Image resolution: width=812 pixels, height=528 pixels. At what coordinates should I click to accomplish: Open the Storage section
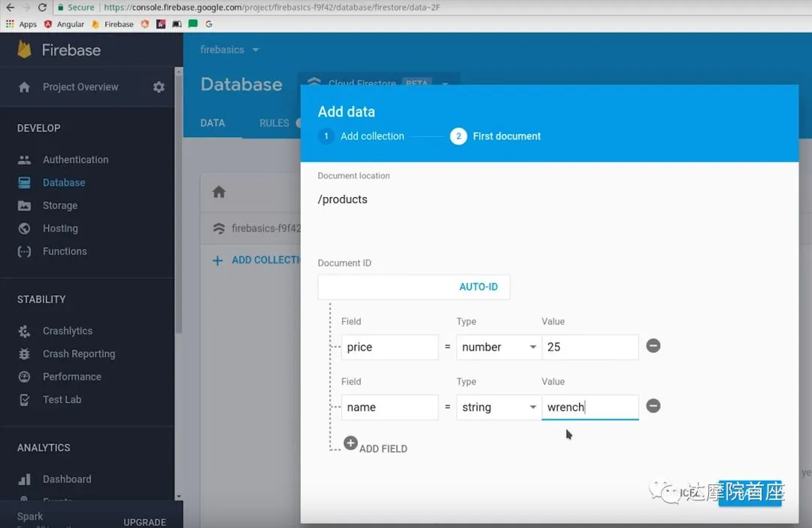[60, 205]
